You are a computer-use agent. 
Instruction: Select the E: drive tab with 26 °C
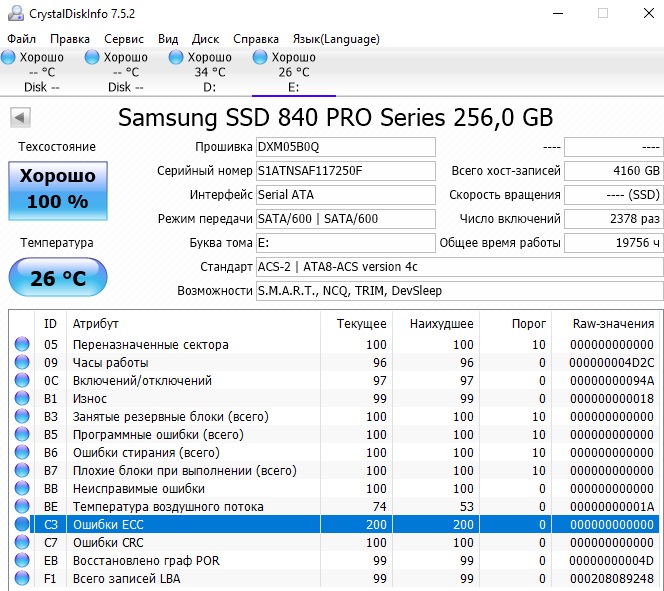(293, 72)
